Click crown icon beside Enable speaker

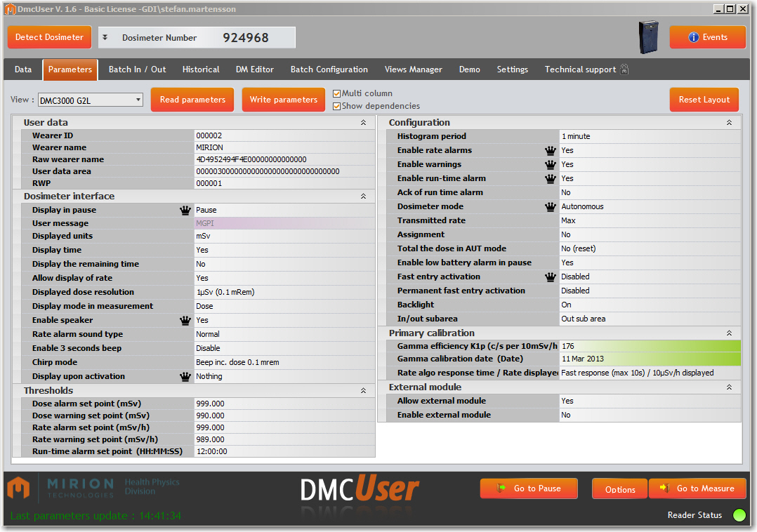pos(185,320)
